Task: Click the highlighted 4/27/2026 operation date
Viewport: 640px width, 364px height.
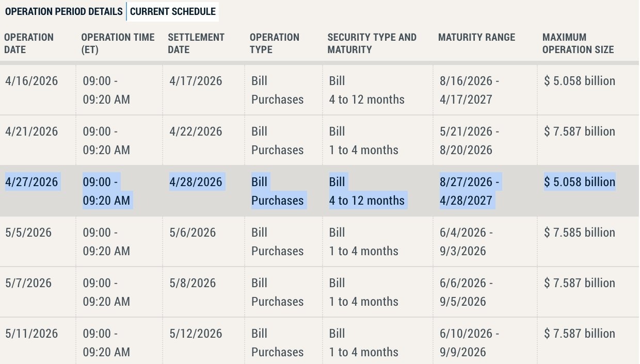Action: (x=32, y=182)
